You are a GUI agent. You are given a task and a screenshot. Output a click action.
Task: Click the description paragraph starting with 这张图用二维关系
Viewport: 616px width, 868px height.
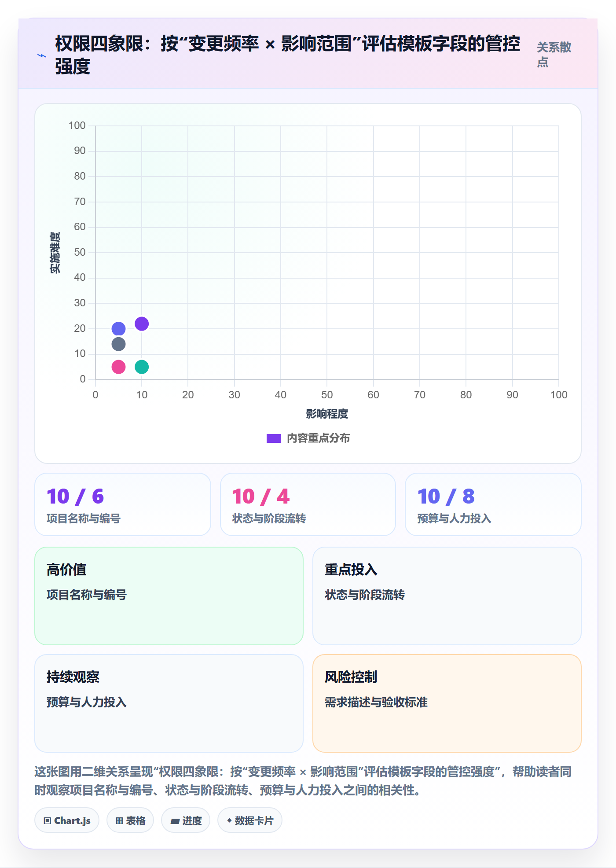pos(303,781)
